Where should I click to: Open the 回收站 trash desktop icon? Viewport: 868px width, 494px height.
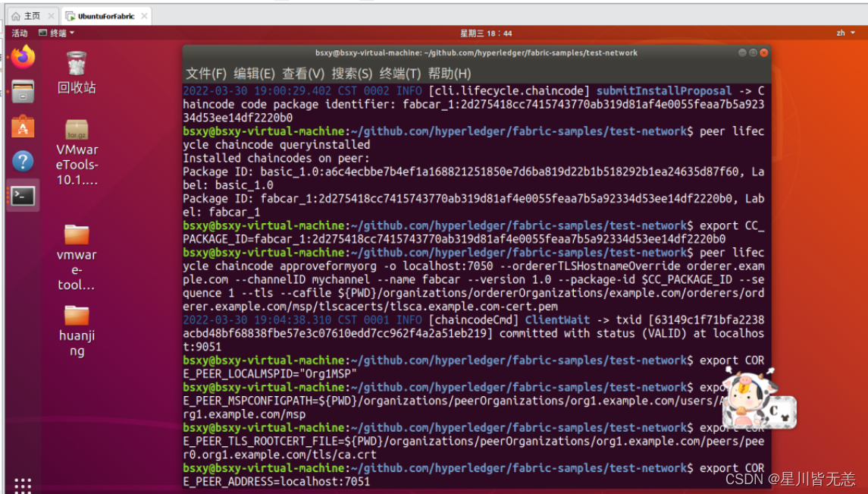tap(77, 73)
